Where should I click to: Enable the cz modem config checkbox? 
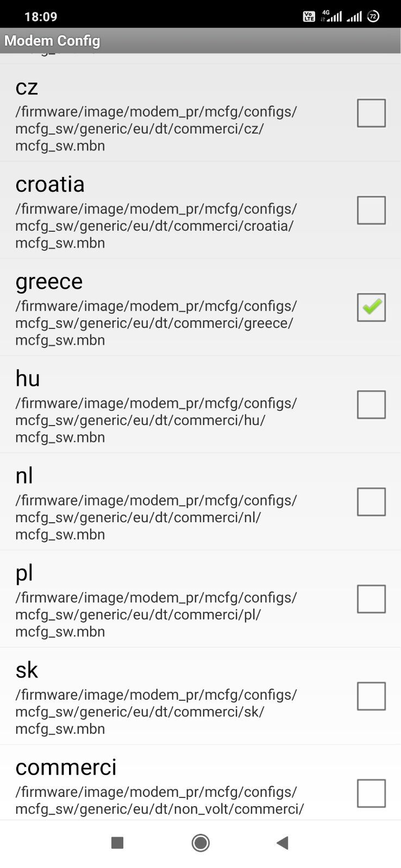click(371, 113)
